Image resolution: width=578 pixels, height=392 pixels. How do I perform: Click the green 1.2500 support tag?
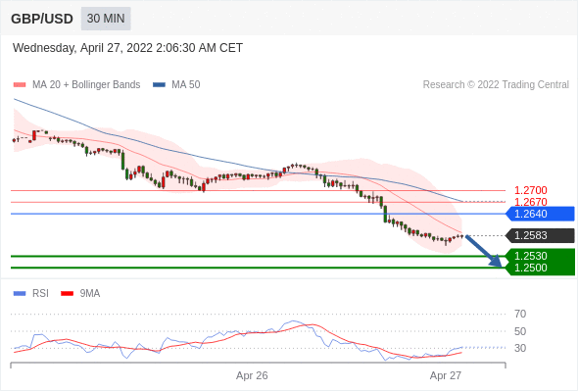540,269
